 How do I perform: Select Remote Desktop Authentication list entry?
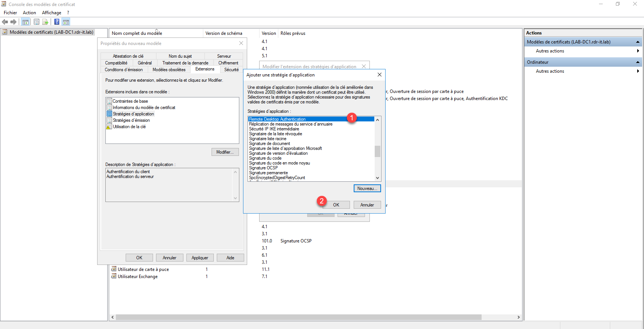pos(277,119)
